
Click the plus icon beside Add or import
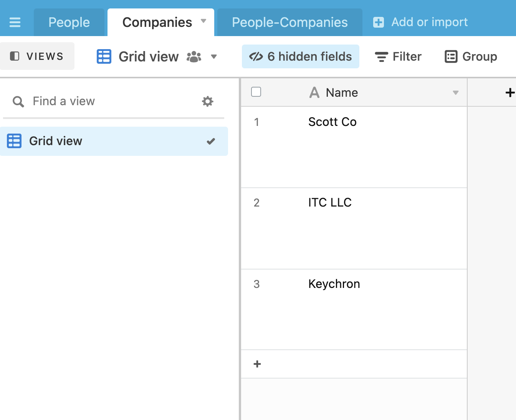pyautogui.click(x=379, y=22)
